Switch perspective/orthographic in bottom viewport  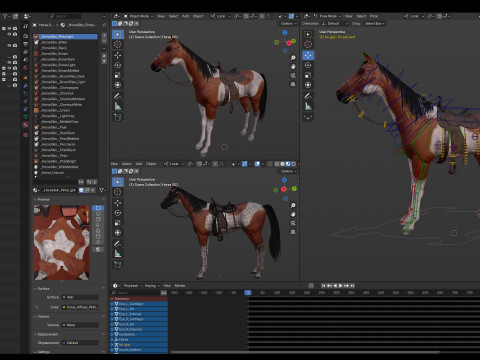[x=293, y=232]
